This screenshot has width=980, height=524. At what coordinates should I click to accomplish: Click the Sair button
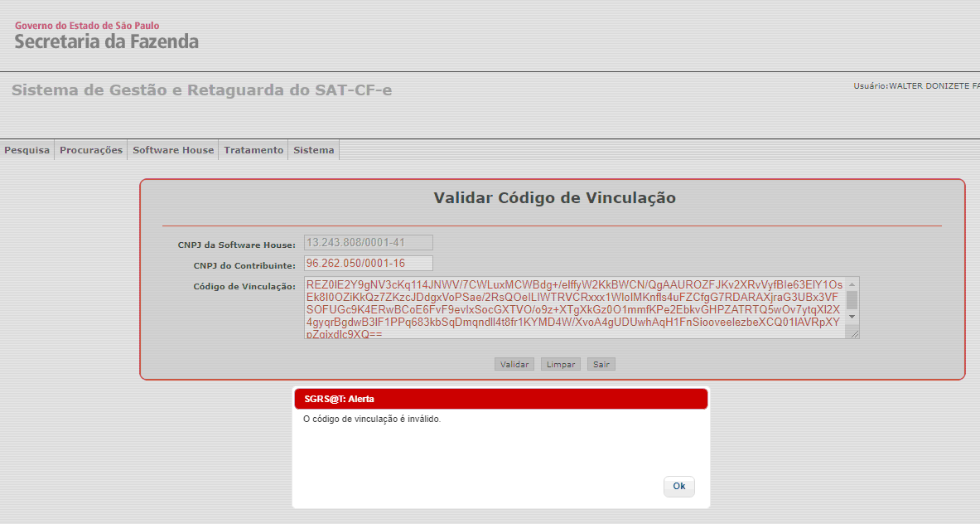(601, 365)
